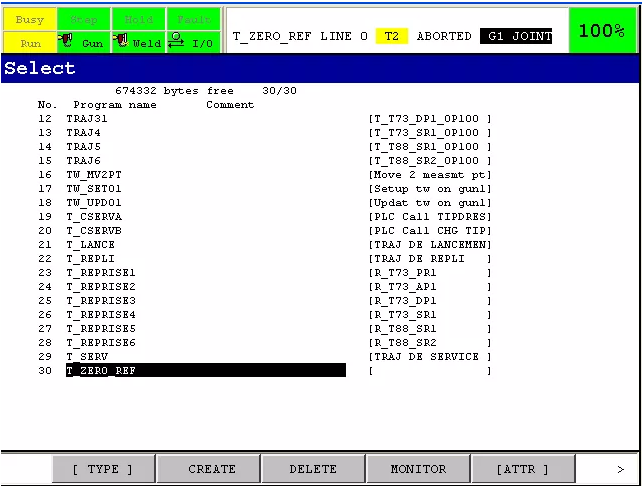Click comment [TRAJ DE SERVICE ]

pyautogui.click(x=430, y=356)
